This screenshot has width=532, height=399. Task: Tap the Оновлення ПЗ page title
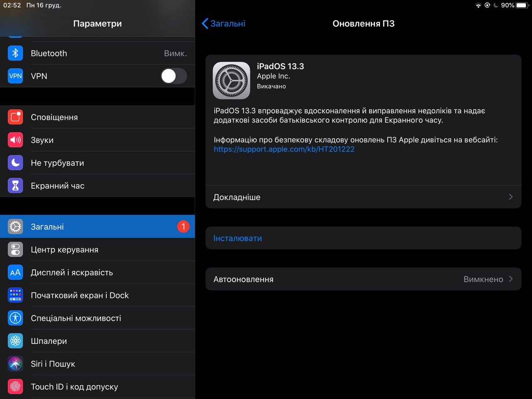[364, 24]
